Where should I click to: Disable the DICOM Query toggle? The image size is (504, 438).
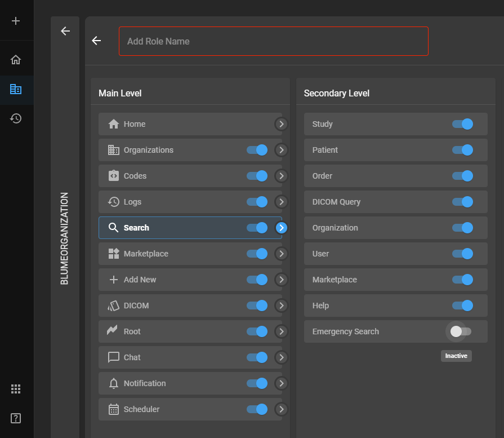(462, 202)
